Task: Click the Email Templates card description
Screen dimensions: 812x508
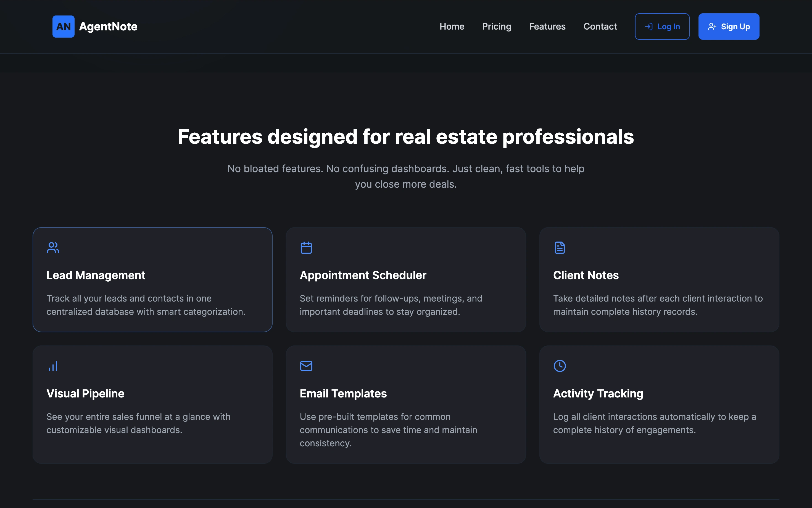Action: pos(388,430)
